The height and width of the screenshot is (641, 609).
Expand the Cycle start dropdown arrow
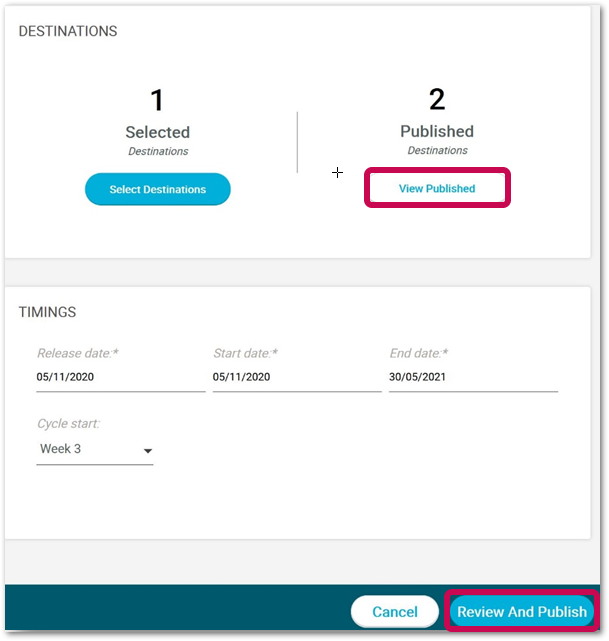(148, 451)
